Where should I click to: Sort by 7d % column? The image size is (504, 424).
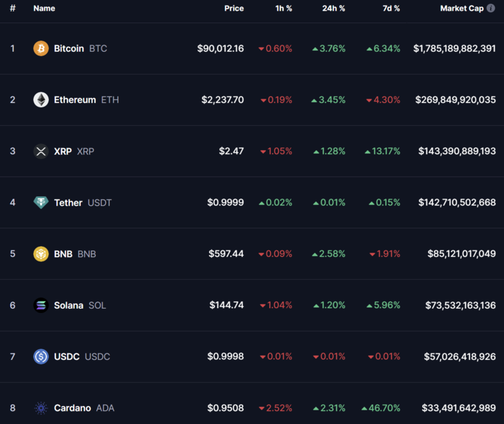click(391, 9)
